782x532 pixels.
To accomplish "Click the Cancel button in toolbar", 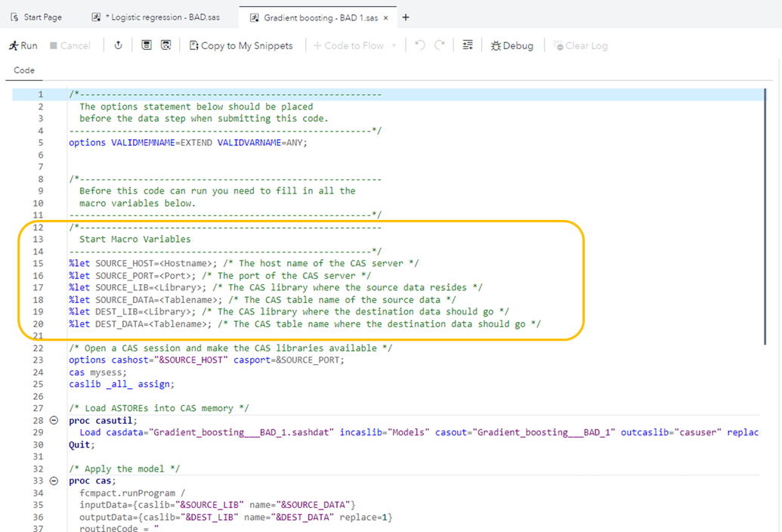I will coord(70,46).
